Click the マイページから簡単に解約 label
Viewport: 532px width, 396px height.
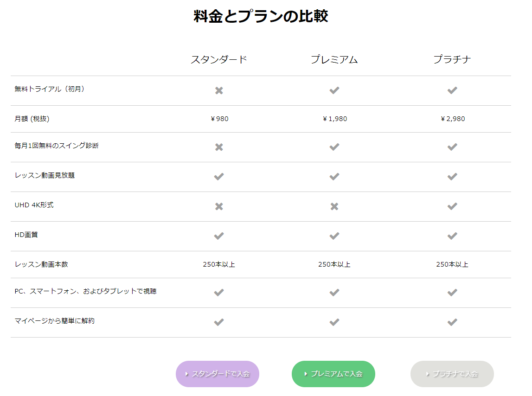pyautogui.click(x=54, y=321)
